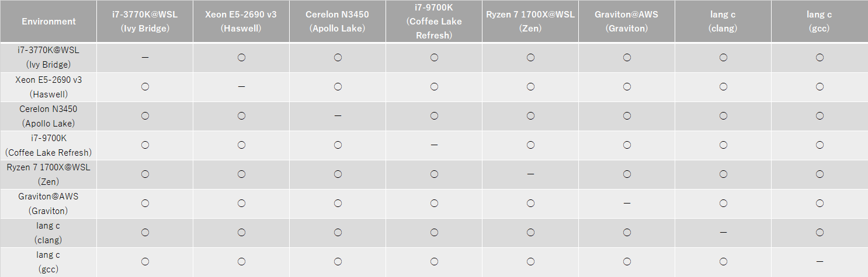The image size is (868, 277).
Task: Click the i7-3770K@WSL (Ivy Bridge) row label
Action: point(48,57)
